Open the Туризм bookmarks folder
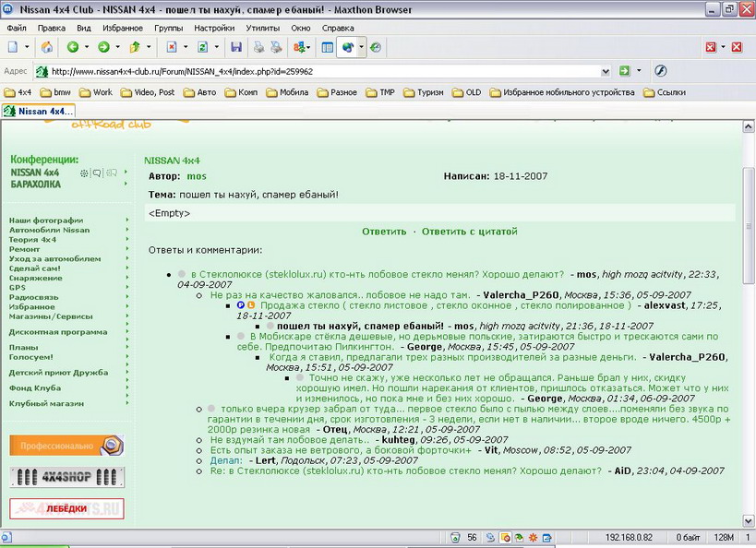The image size is (756, 548). (424, 92)
